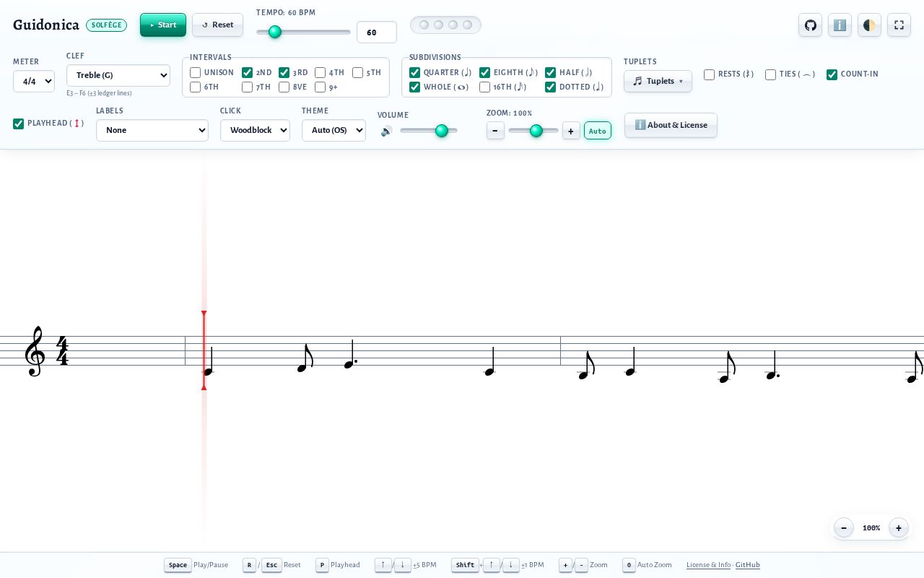The image size is (924, 578).
Task: Adjust the volume slider
Action: tap(429, 131)
